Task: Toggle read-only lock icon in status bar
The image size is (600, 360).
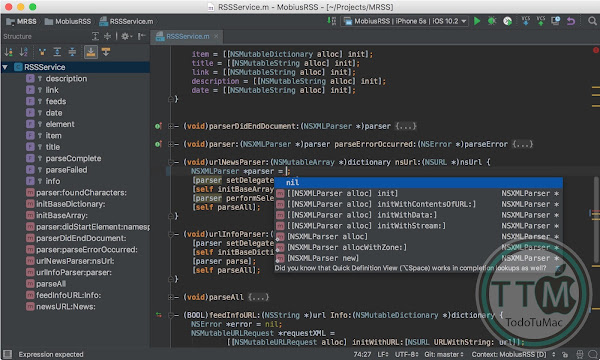Action: tap(565, 355)
